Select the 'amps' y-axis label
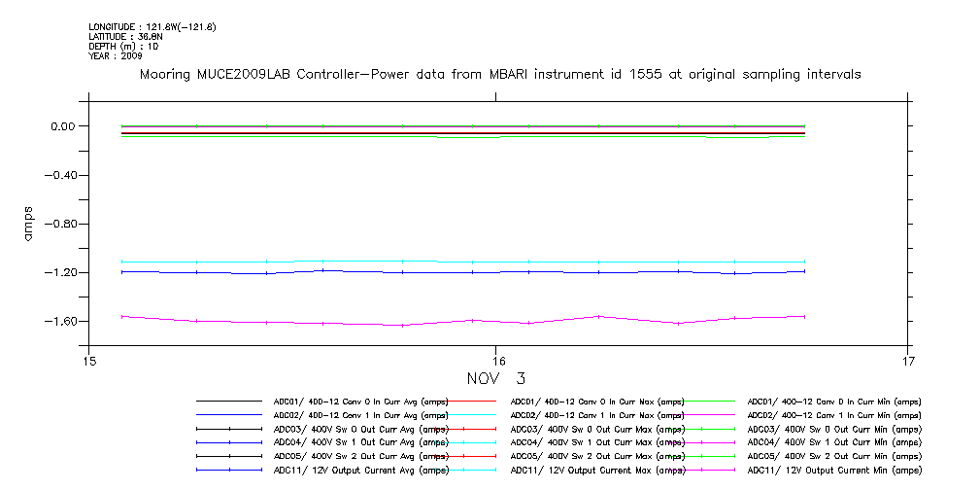980x490 pixels. [28, 223]
